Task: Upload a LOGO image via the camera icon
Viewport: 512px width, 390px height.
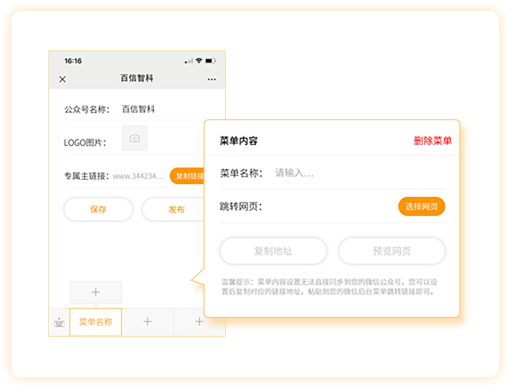Action: (135, 138)
